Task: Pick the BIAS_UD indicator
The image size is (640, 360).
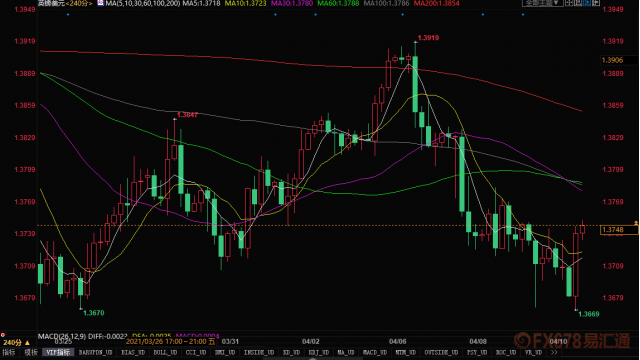Action: [133, 352]
